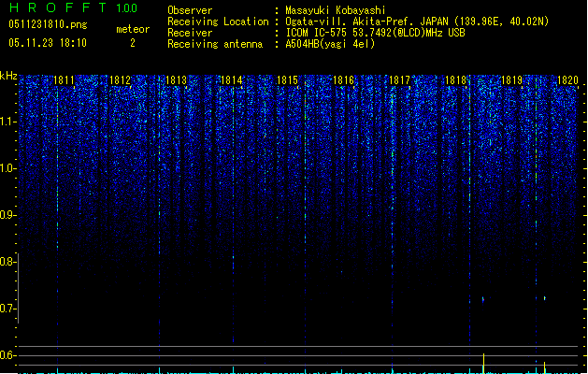Click the 1812 time marker
The width and height of the screenshot is (588, 374).
tap(120, 80)
